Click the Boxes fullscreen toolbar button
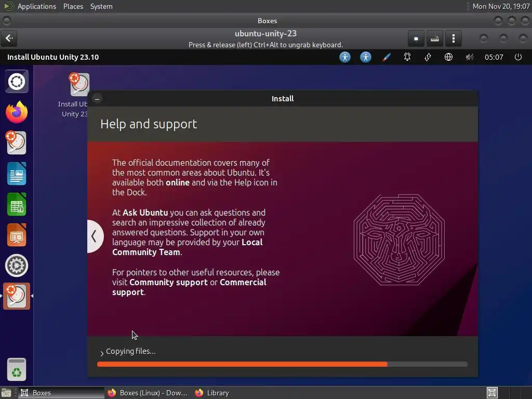 pos(416,38)
